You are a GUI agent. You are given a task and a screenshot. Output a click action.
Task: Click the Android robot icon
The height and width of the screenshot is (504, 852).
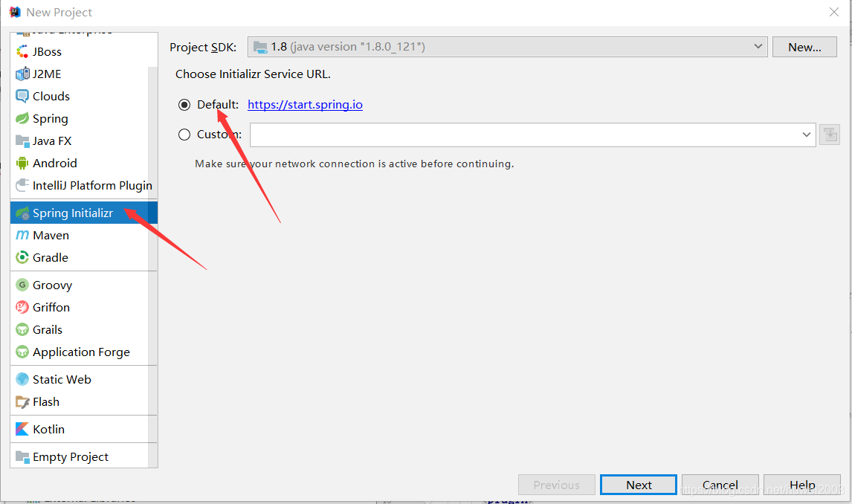[22, 163]
